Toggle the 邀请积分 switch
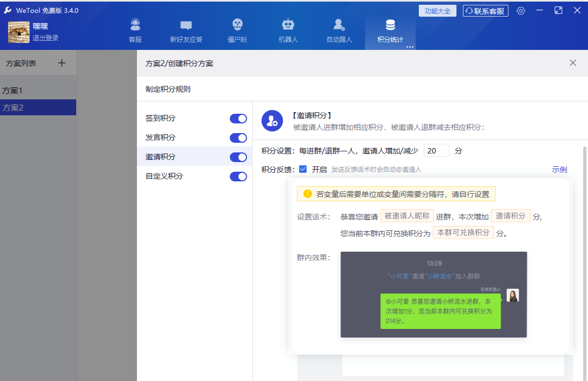Screen dimensions: 588x381 tap(238, 157)
